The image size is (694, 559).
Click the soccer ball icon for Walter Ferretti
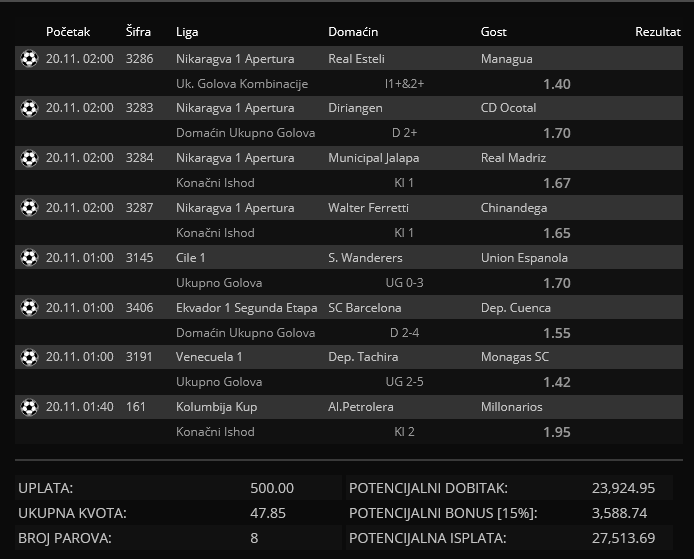pos(29,208)
